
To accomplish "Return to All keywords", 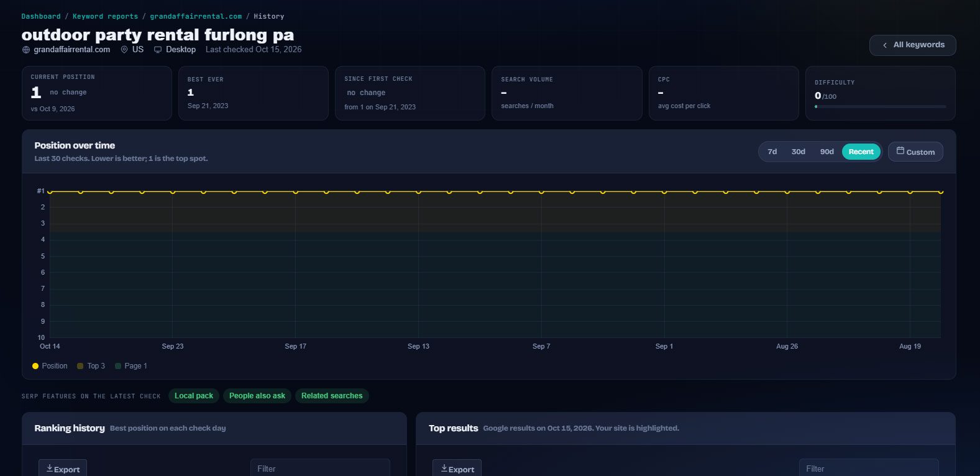I will coord(912,45).
